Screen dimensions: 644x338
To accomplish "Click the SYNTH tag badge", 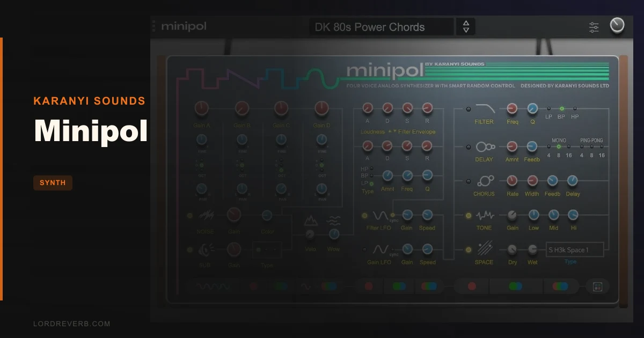I will [53, 183].
